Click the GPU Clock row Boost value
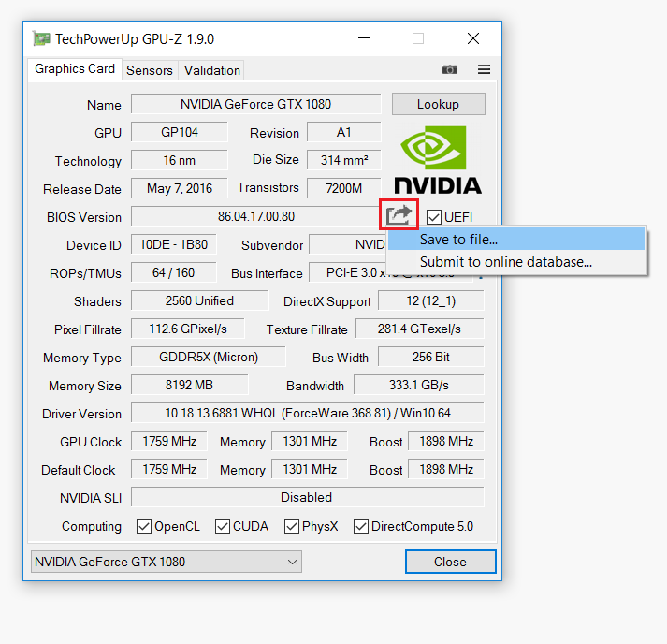 pyautogui.click(x=446, y=441)
